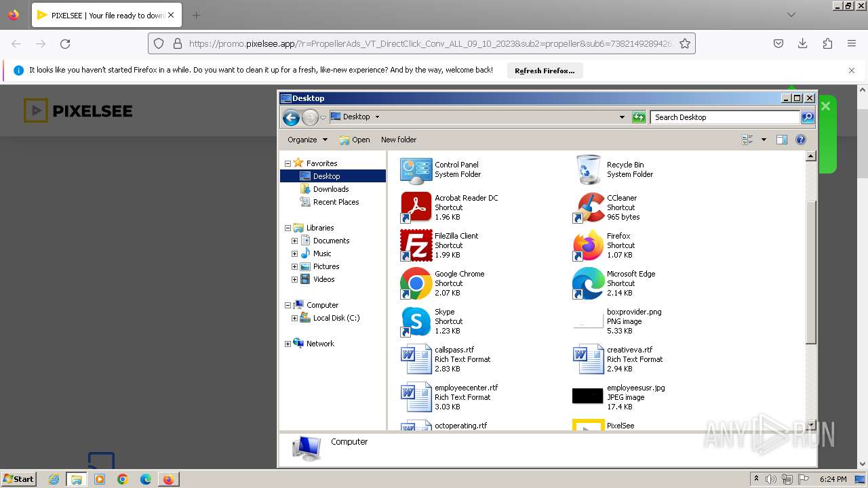868x488 pixels.
Task: Close the PIXELSEE browser tab
Action: click(171, 15)
